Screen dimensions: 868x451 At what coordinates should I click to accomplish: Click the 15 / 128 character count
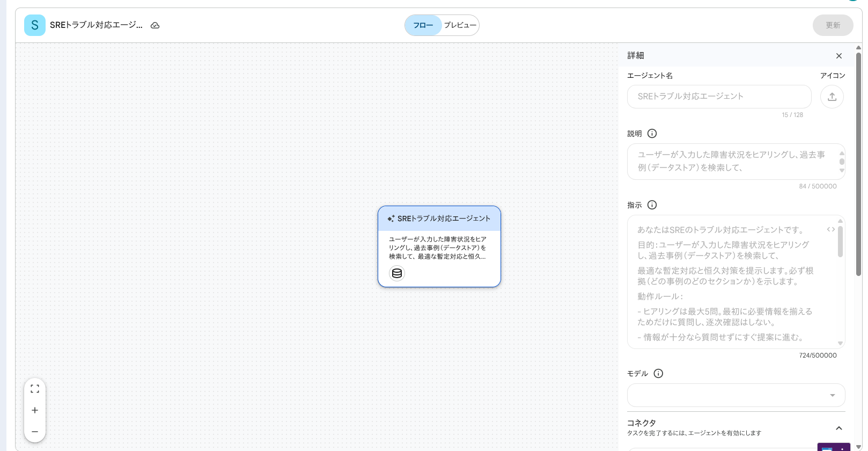click(792, 115)
